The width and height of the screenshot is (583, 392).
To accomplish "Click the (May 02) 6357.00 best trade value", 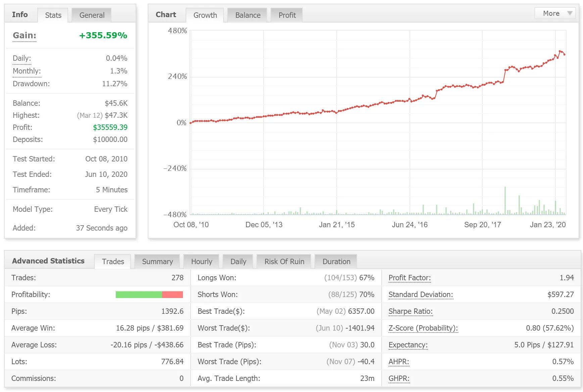I will (x=345, y=311).
